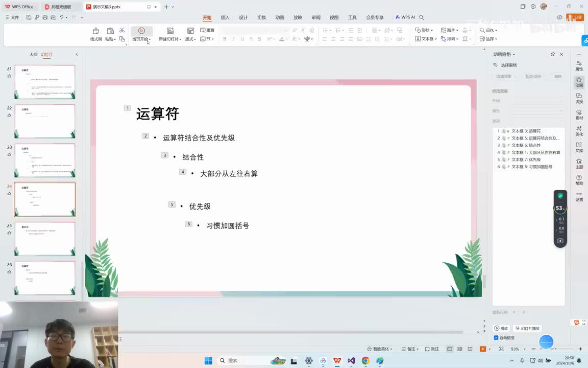Screen dimensions: 588x368
Task: Toggle animation star under slide 26
Action: 9,272
